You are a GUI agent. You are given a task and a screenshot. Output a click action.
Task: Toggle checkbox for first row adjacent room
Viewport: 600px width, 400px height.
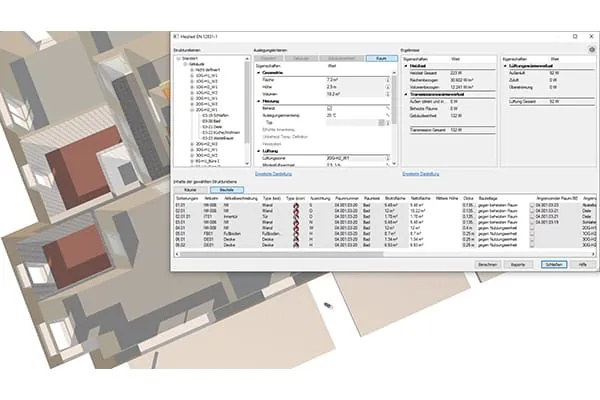tap(532, 207)
